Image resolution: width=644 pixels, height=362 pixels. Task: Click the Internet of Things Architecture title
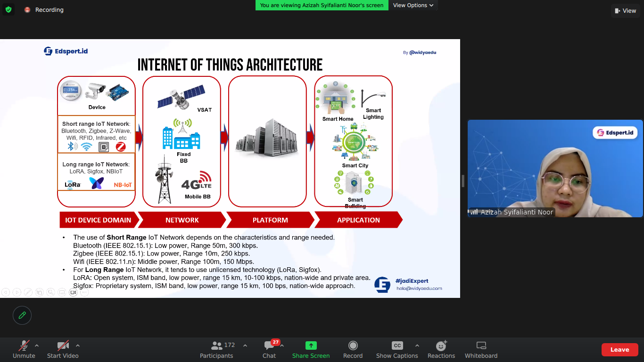pos(230,65)
